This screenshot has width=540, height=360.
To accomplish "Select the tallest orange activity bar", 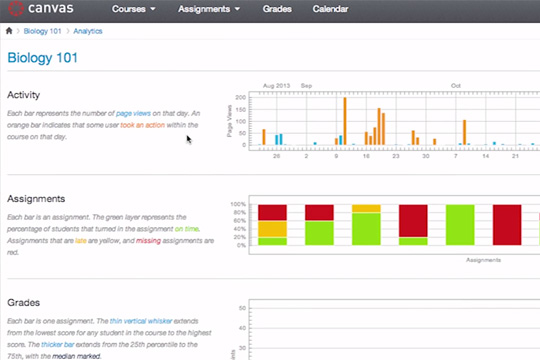I will click(345, 121).
